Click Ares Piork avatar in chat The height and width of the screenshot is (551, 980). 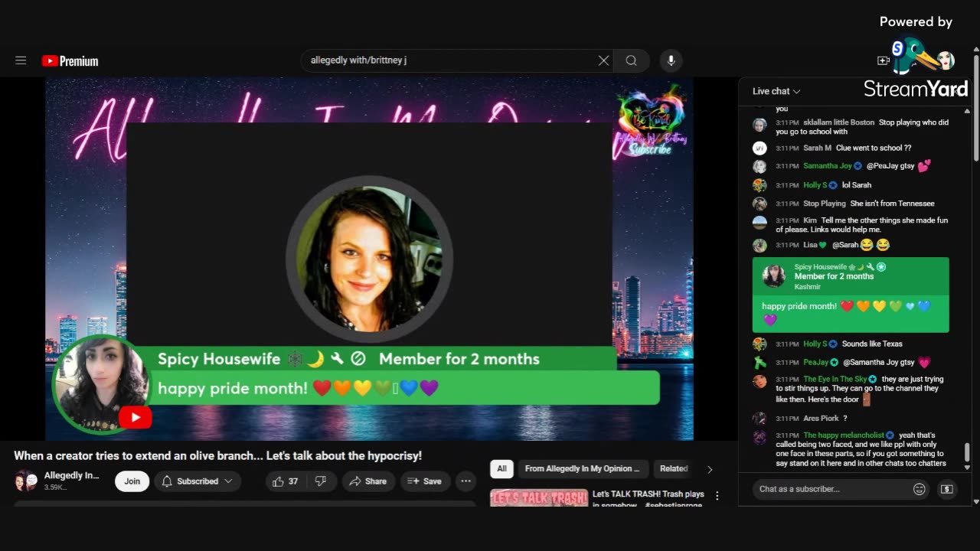click(759, 419)
